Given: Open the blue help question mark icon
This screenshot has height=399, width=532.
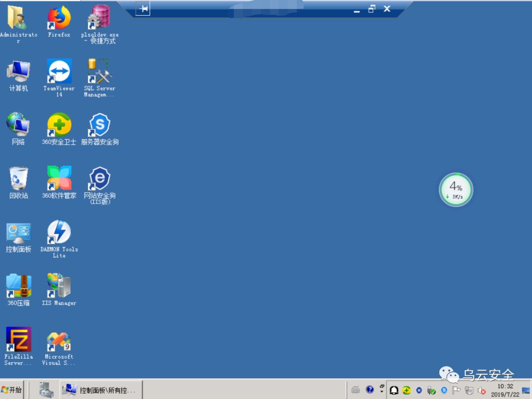Looking at the screenshot, I should (370, 390).
